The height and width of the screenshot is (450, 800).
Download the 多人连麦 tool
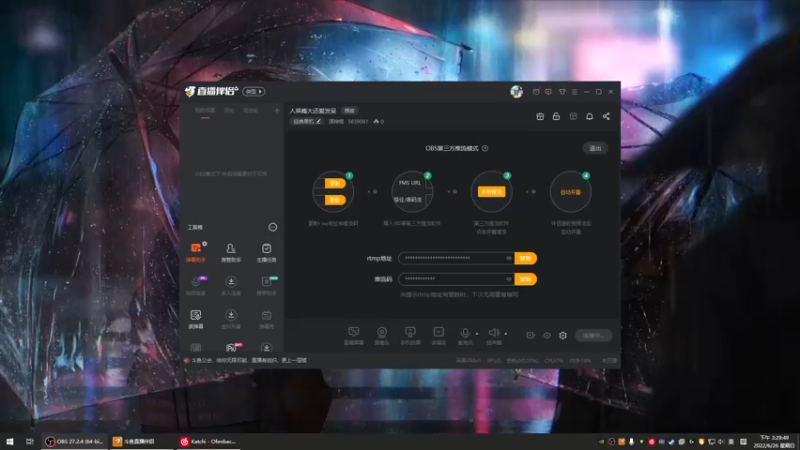point(231,285)
